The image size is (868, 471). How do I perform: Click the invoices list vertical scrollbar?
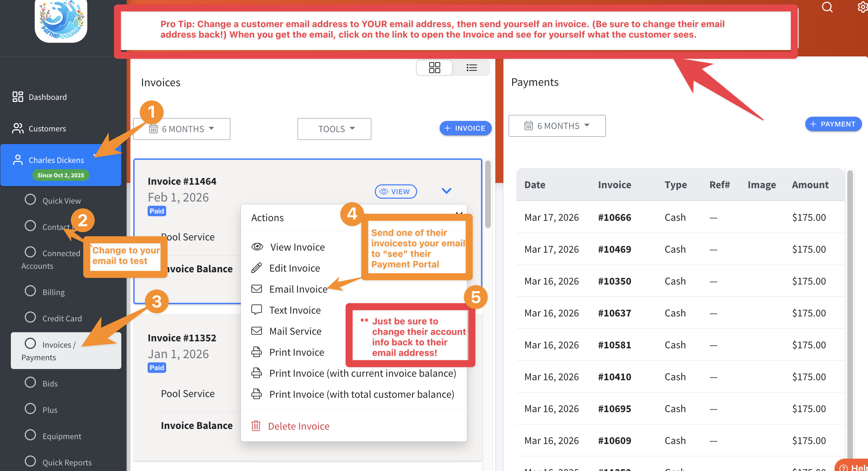pyautogui.click(x=488, y=195)
